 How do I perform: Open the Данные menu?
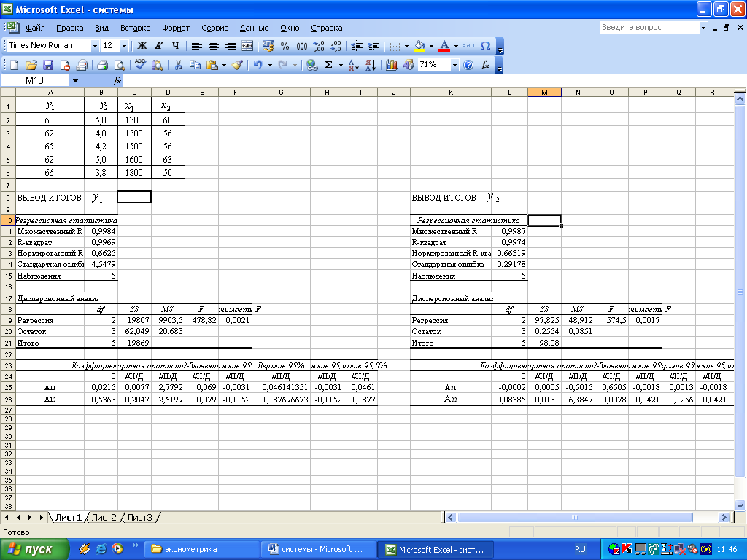pyautogui.click(x=254, y=28)
